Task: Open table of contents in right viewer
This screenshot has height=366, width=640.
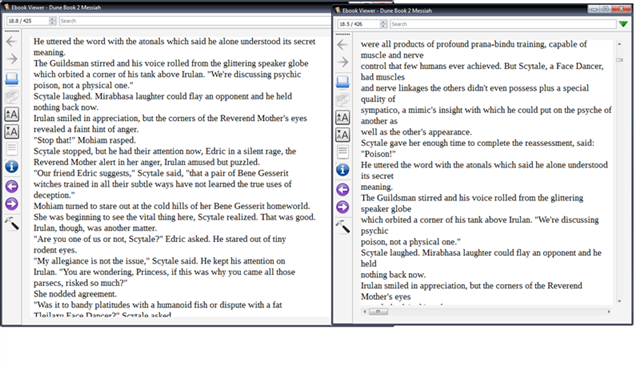Action: pos(342,152)
